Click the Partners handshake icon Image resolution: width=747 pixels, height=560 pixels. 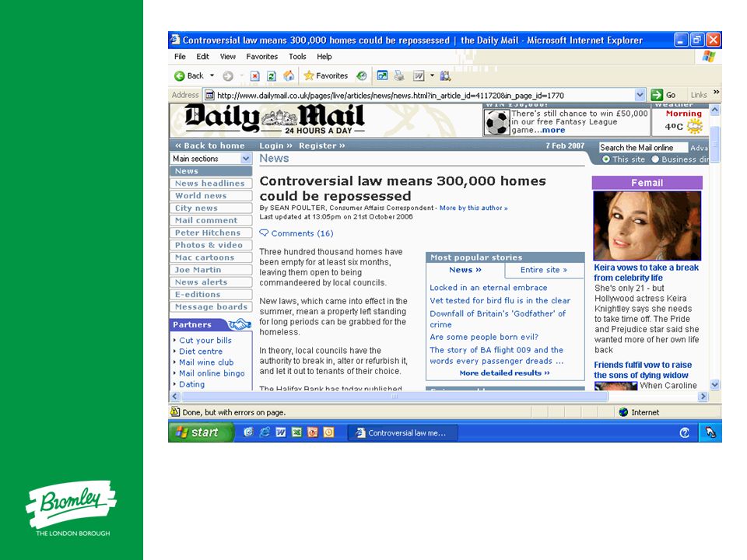[239, 325]
